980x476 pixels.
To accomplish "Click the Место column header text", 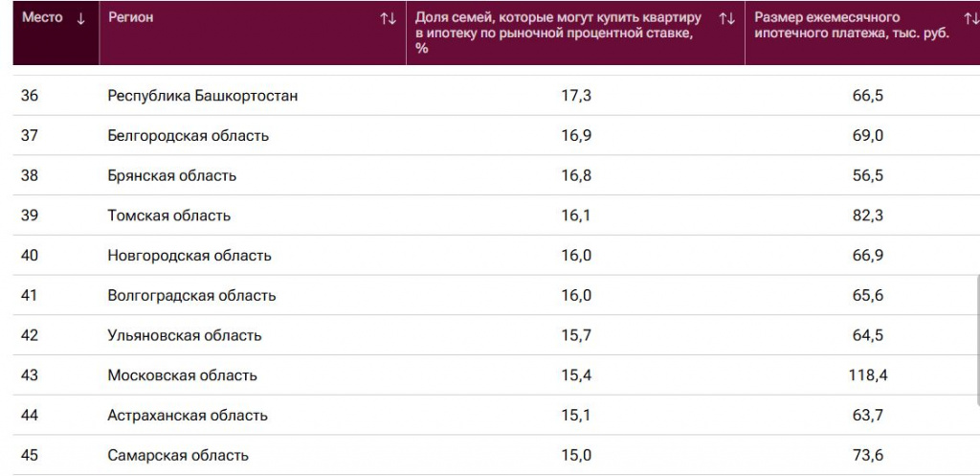I will pos(41,18).
